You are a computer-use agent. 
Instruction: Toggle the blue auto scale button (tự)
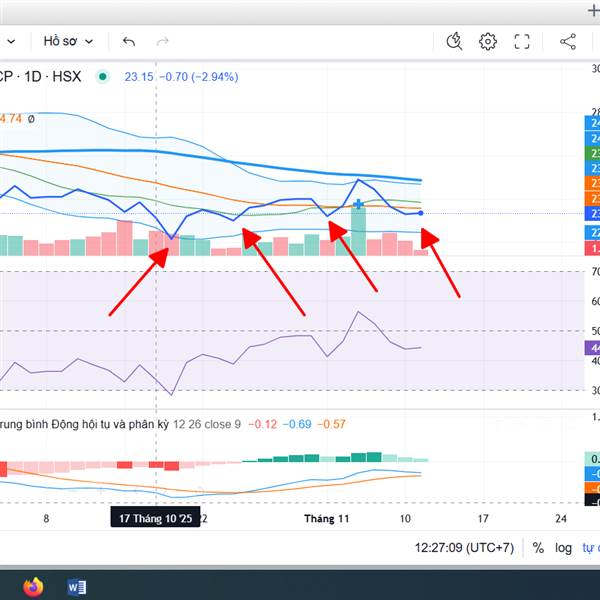coord(591,548)
